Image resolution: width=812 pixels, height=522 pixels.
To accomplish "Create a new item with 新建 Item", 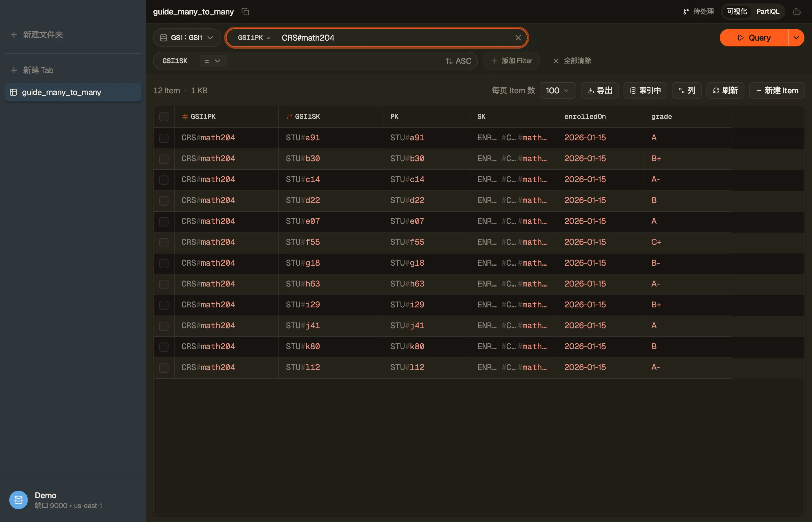I will click(777, 90).
